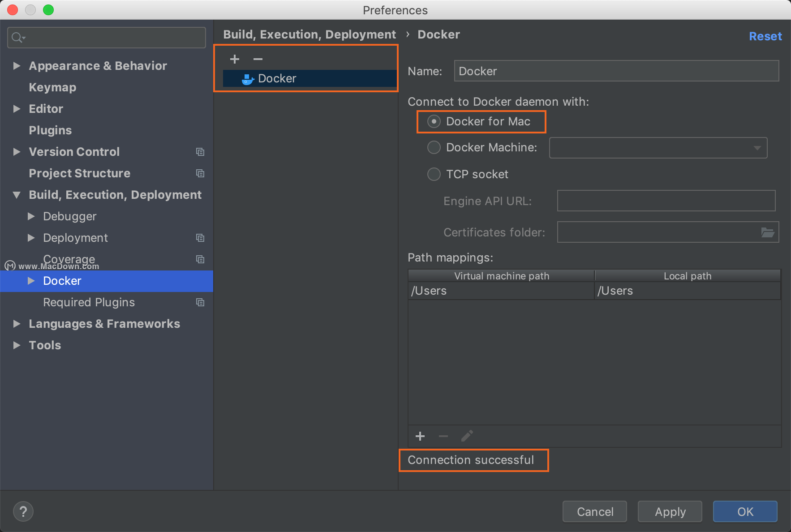Expand the Debugger subsection
The width and height of the screenshot is (791, 532).
click(x=31, y=216)
